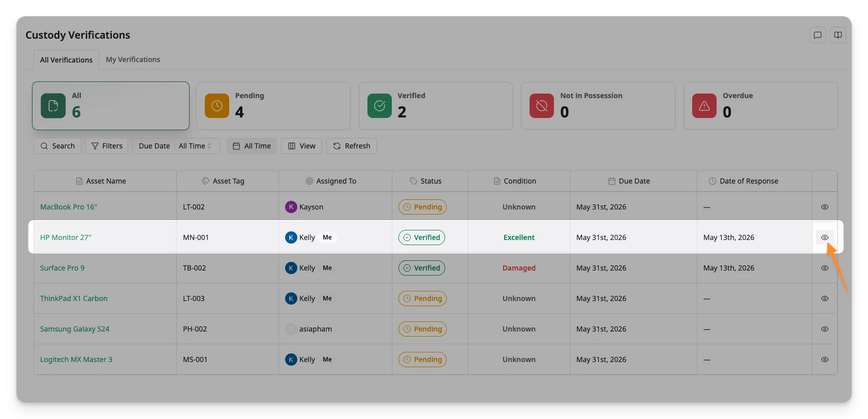Click the eye icon in Surface Pro 9 row
868x419 pixels.
pos(825,268)
